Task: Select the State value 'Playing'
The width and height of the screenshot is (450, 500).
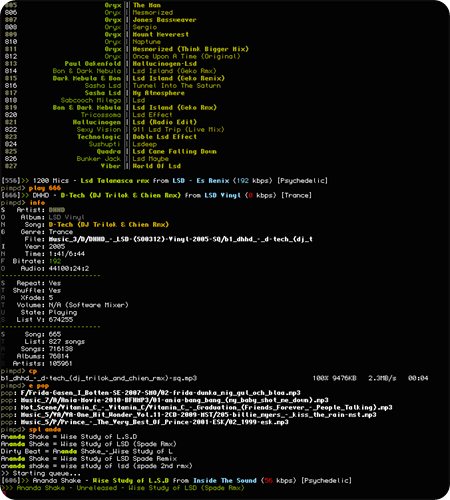Action: pos(63,313)
